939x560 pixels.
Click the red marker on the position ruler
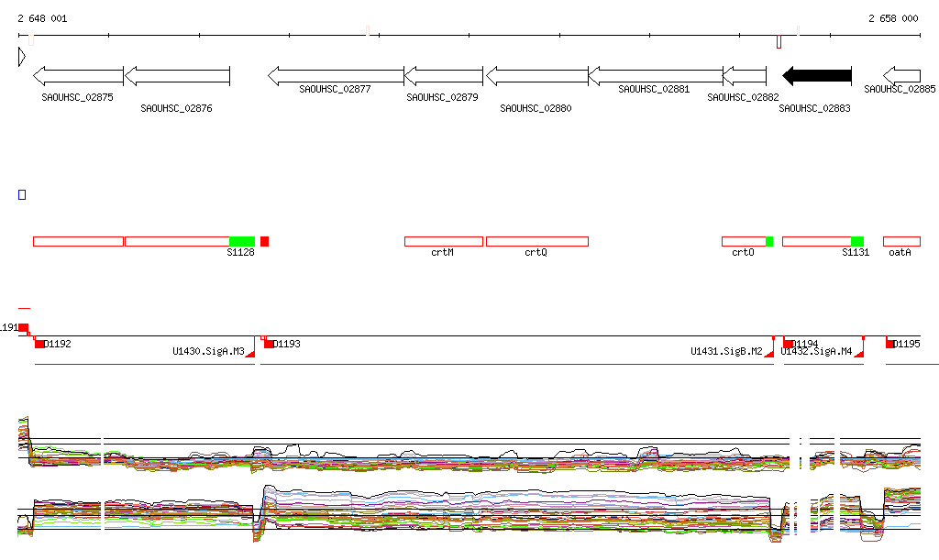779,41
